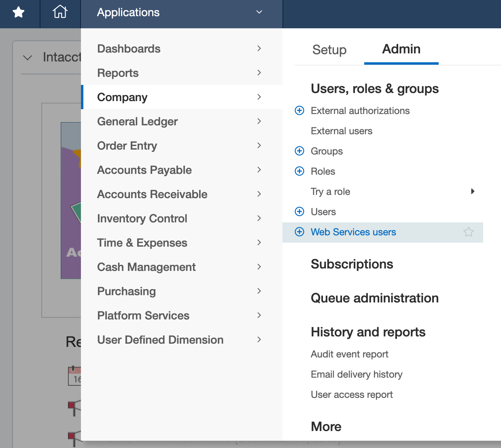The image size is (501, 448).
Task: Open the Accounts Payable menu item
Action: pyautogui.click(x=144, y=170)
